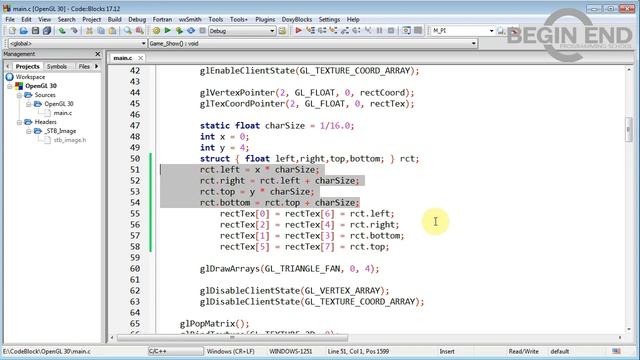Open the Replace tool icon
This screenshot has height=360, width=640.
[x=140, y=31]
